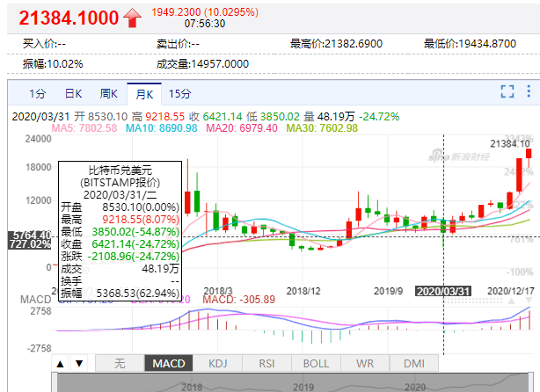The image size is (540, 392).
Task: Click tooltip 振幅 value 5368.53(62.94%)
Action: [138, 294]
